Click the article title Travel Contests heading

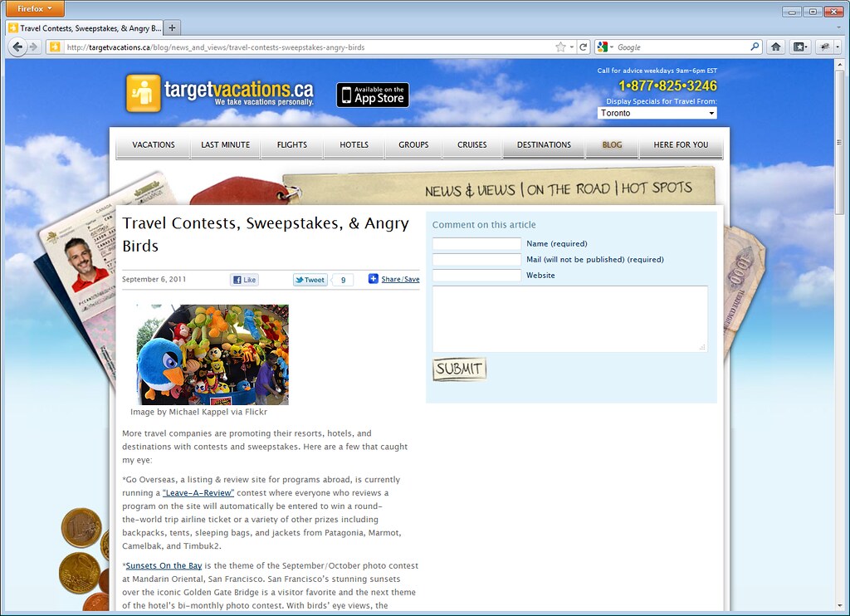pyautogui.click(x=265, y=234)
